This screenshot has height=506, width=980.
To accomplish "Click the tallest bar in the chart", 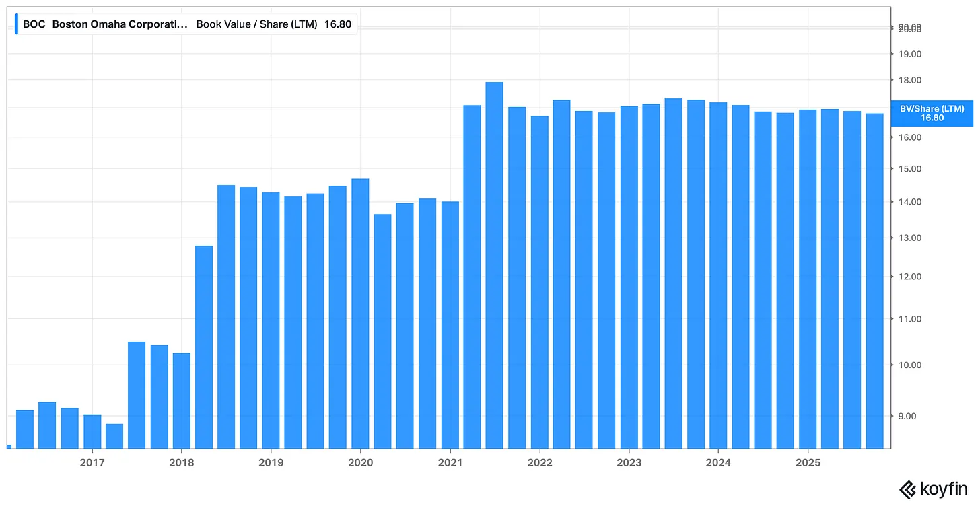I will 494,265.
